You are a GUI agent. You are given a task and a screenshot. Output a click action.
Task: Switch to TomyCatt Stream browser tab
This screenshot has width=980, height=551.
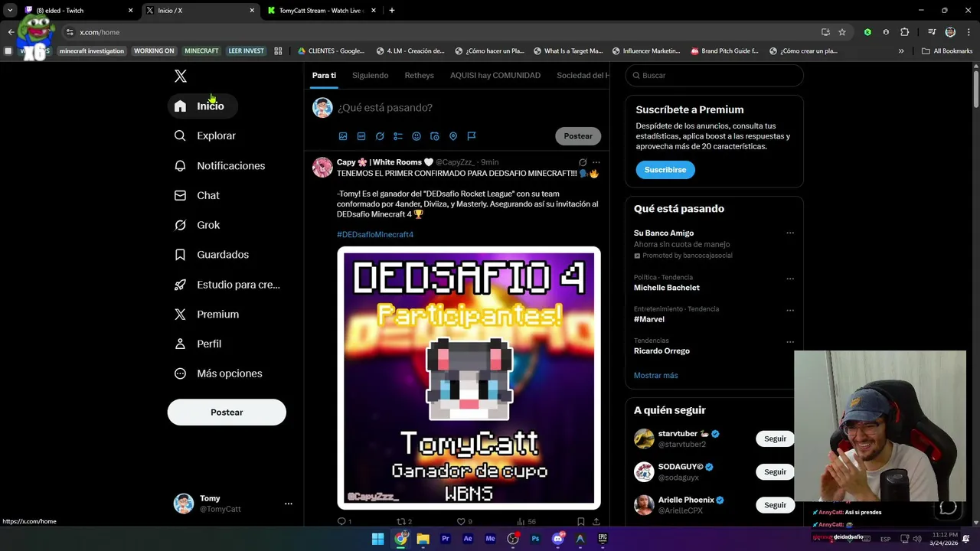[321, 11]
